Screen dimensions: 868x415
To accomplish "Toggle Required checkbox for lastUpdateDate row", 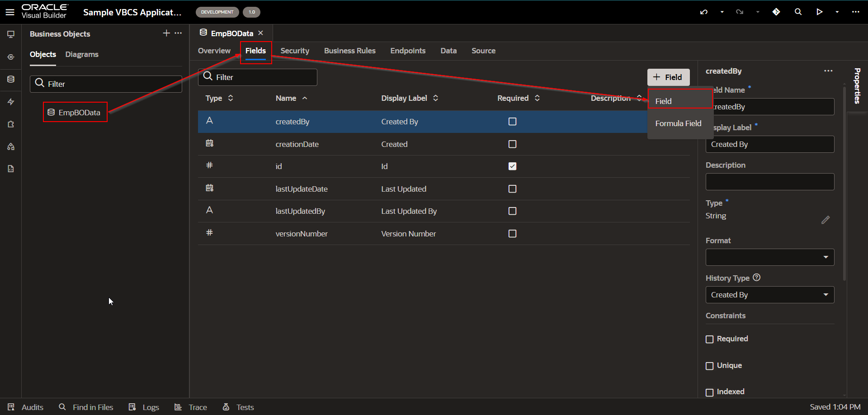I will click(512, 189).
